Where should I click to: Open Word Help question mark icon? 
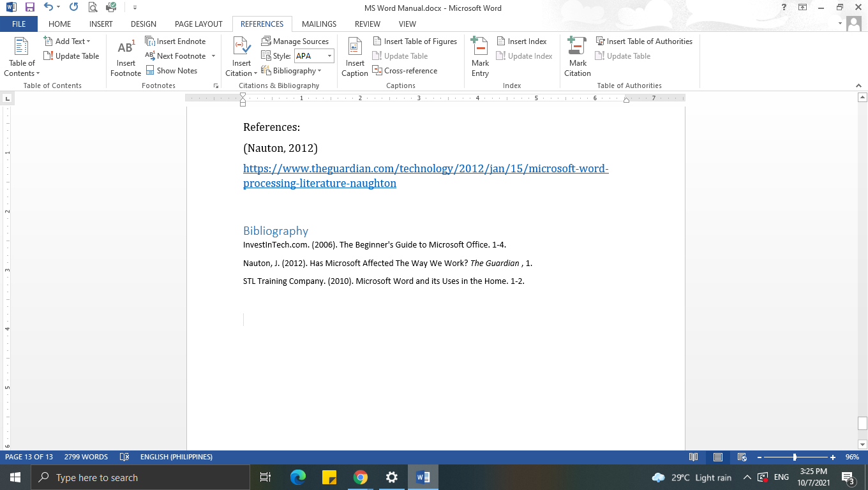784,8
